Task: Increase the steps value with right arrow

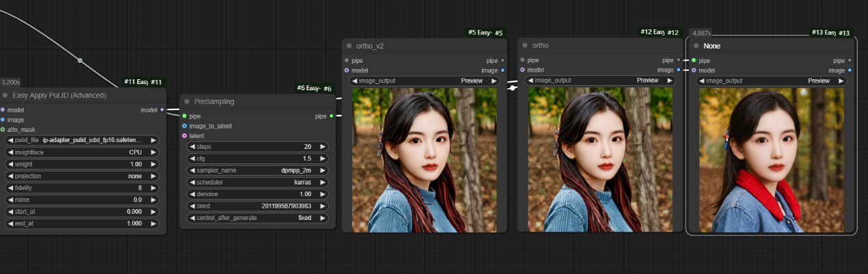Action: [x=323, y=147]
